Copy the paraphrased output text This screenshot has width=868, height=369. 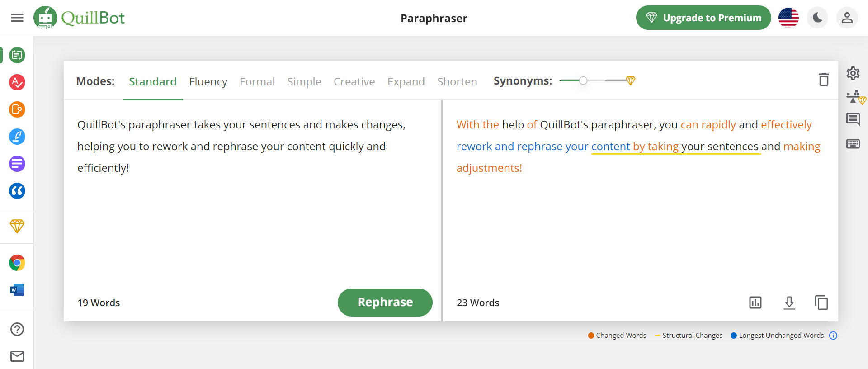[x=821, y=302]
